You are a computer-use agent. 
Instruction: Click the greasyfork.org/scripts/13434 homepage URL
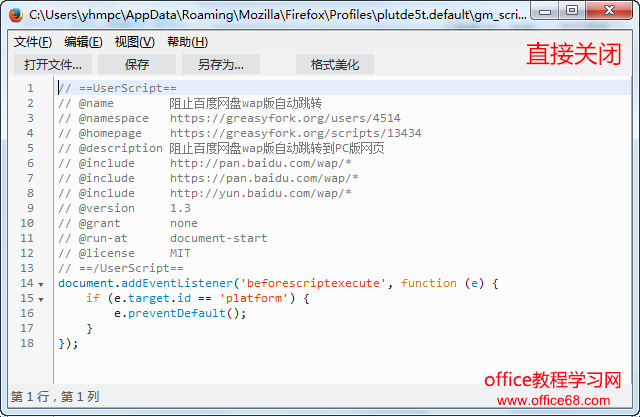click(x=296, y=133)
